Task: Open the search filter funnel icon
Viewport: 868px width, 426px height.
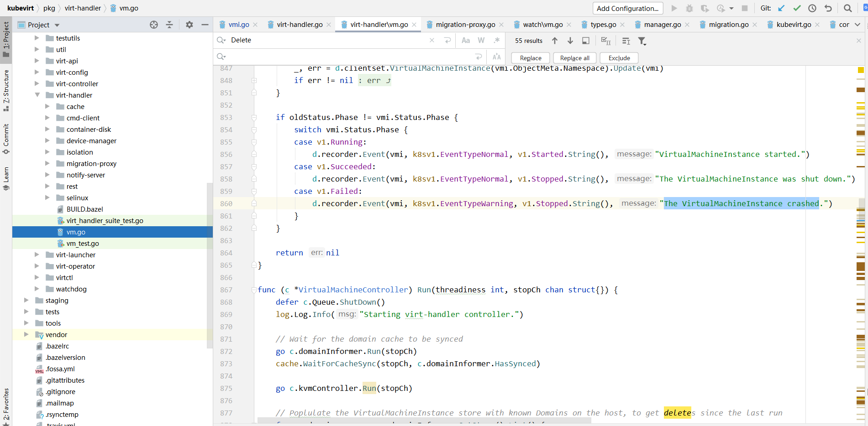Action: pos(642,41)
